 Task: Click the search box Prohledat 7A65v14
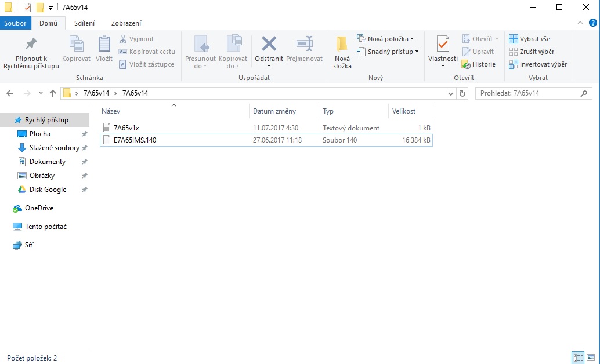(528, 93)
